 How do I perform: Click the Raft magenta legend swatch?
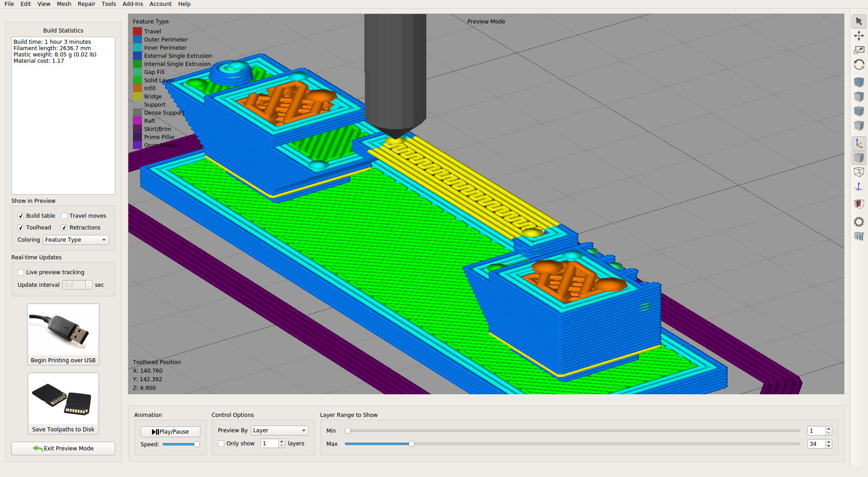(137, 121)
